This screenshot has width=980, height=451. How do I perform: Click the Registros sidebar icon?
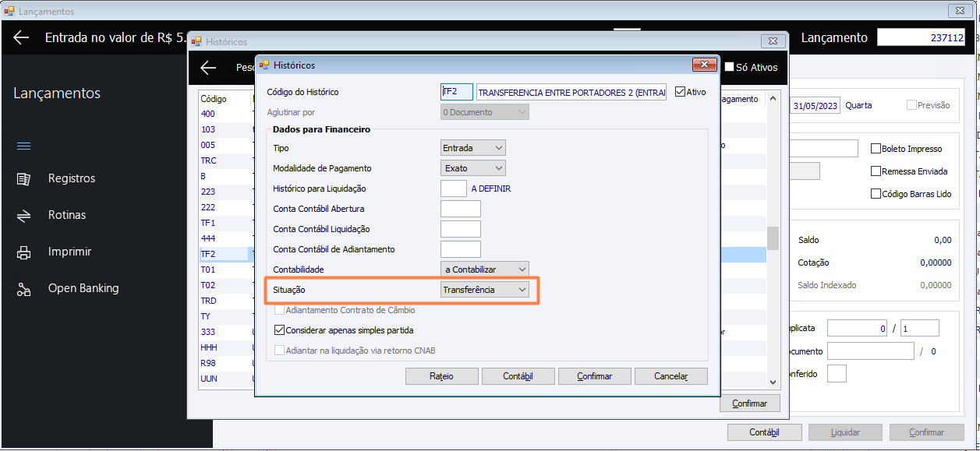23,179
